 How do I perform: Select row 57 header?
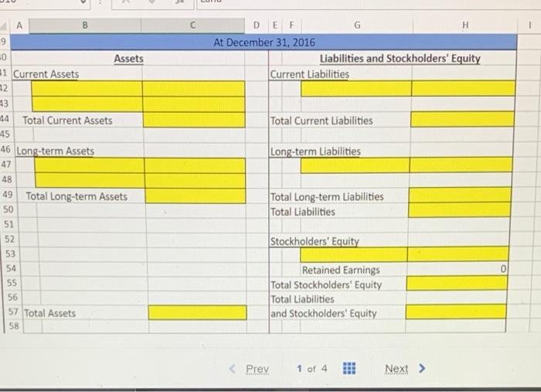13,312
